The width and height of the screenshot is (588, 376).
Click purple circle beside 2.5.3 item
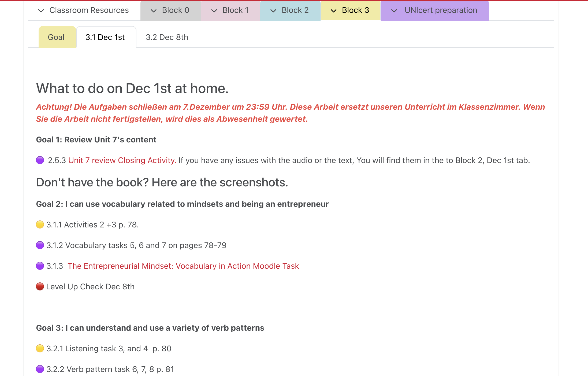(40, 160)
